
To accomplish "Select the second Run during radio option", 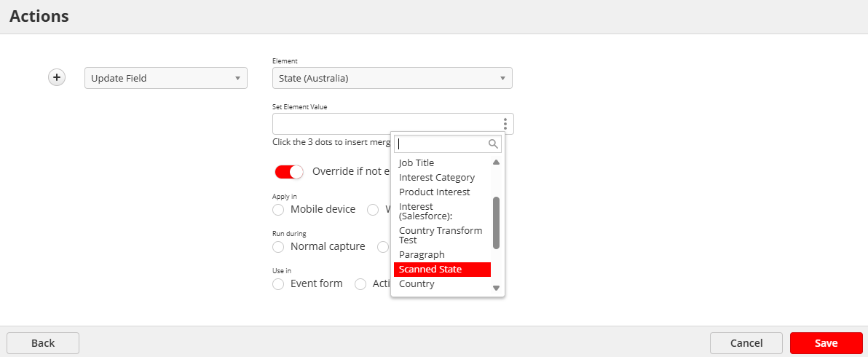I will click(x=383, y=247).
